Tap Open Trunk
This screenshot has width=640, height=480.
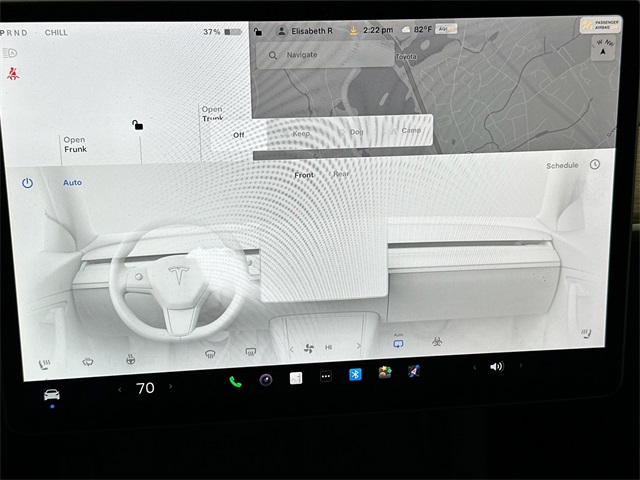(212, 113)
